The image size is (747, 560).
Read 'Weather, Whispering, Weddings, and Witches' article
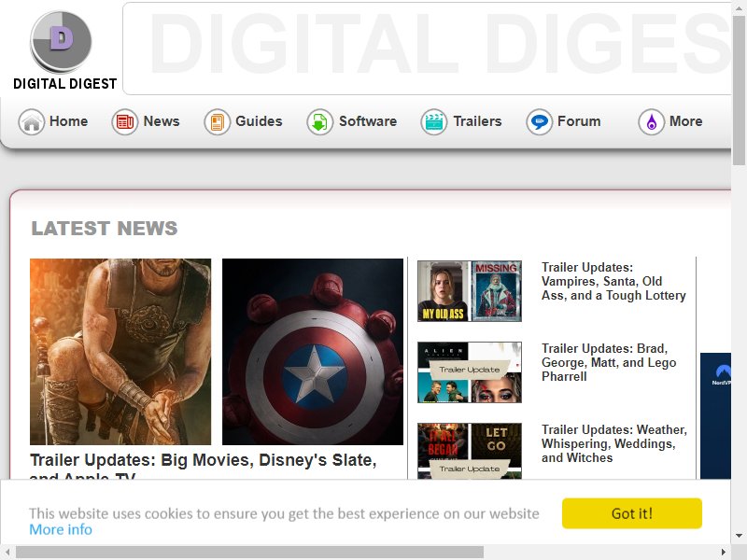[x=614, y=444]
